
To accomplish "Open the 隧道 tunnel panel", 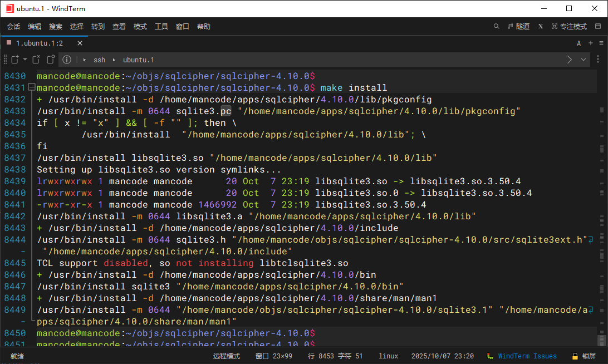I will coord(518,26).
